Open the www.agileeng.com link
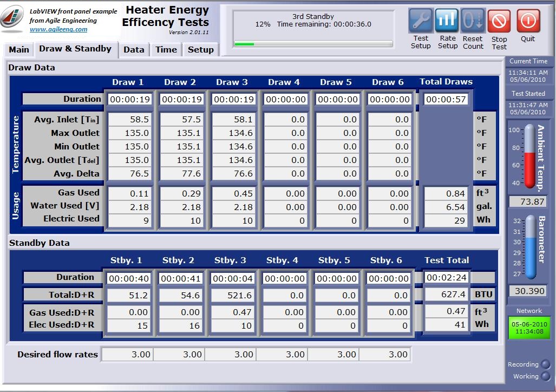The width and height of the screenshot is (556, 392). tap(58, 30)
